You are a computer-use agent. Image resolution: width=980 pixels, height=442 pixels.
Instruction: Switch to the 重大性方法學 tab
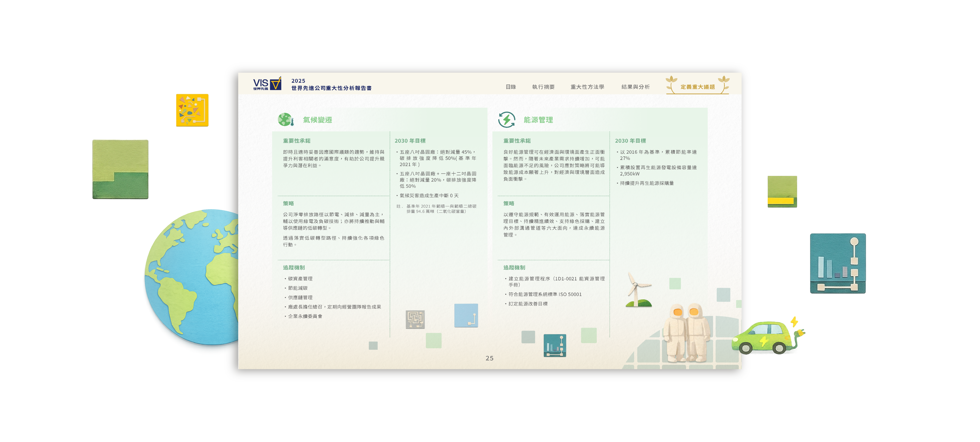click(587, 87)
